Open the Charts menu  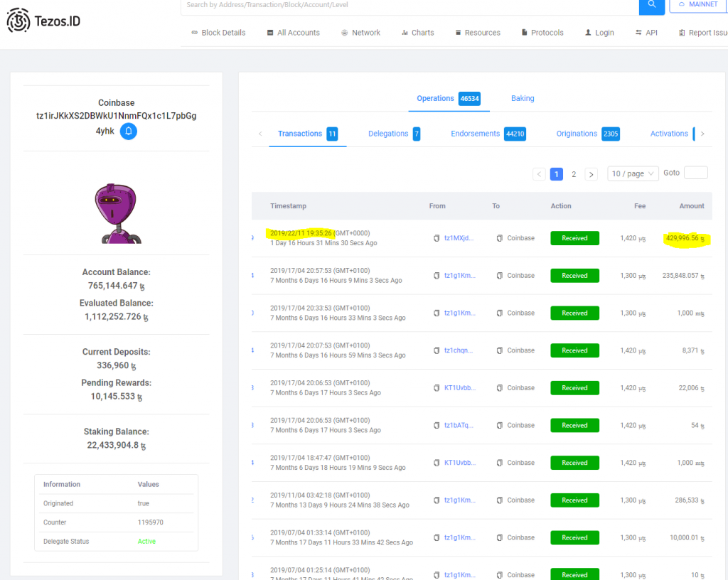[418, 33]
